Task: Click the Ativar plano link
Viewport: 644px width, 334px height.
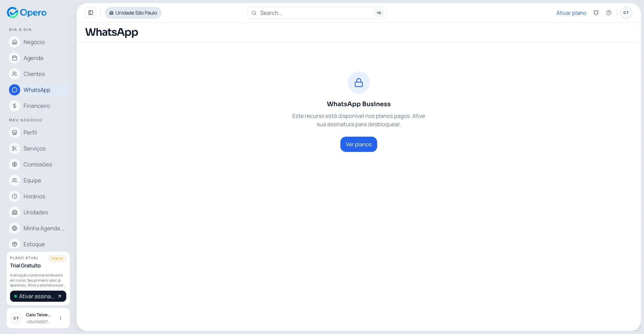Action: (x=571, y=13)
